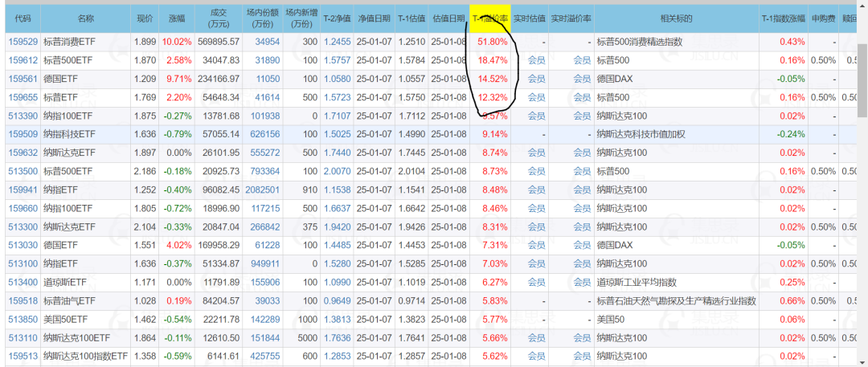Open fund code 159941 link

(23, 190)
